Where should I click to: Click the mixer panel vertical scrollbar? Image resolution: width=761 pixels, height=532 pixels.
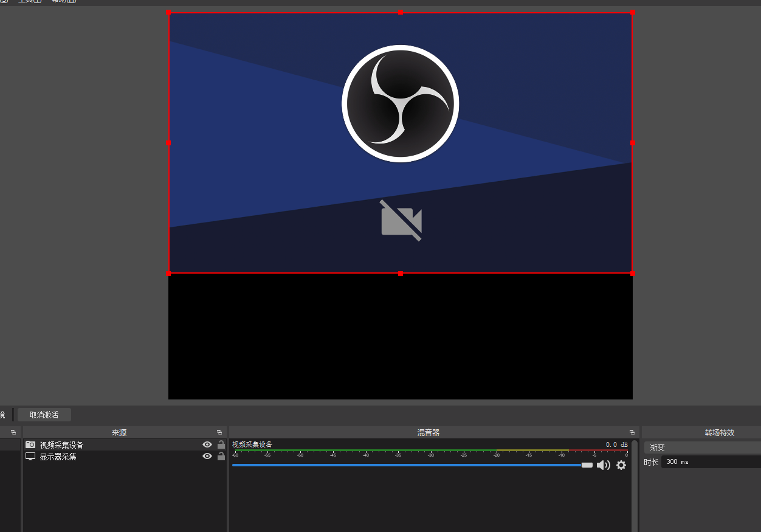coord(635,486)
